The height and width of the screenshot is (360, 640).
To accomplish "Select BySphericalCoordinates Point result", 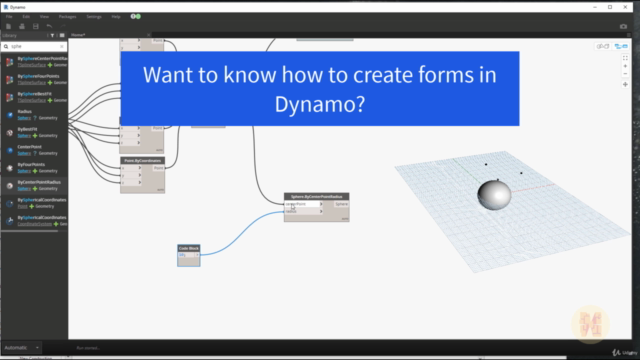I will [34, 203].
